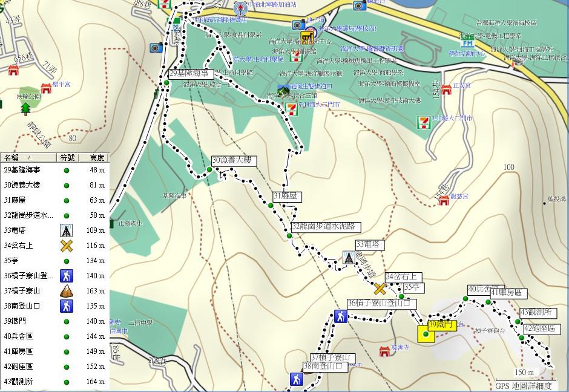Click the 7-11 海大二門市 store icon
Image resolution: width=569 pixels, height=392 pixels.
coord(423,122)
